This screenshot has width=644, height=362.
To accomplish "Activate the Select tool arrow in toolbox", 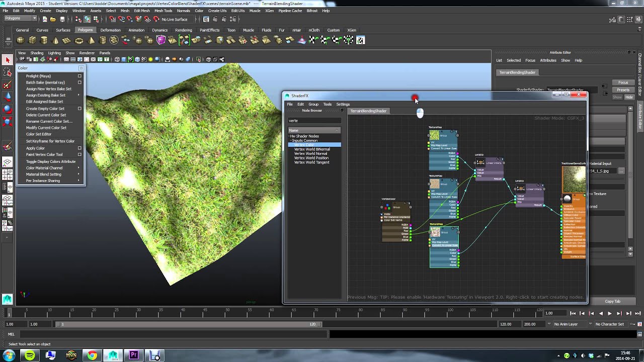I will tap(7, 60).
